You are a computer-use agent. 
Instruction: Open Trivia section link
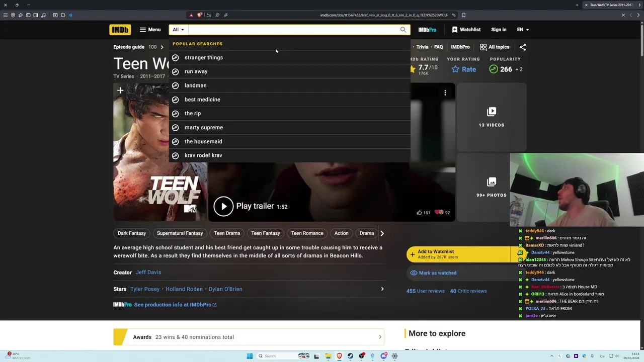(x=422, y=47)
